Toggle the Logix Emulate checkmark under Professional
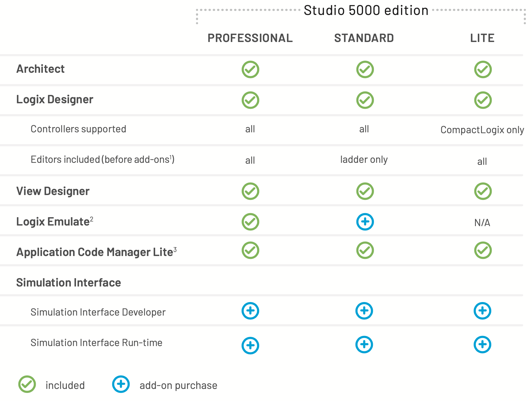The height and width of the screenshot is (401, 532). 250,221
